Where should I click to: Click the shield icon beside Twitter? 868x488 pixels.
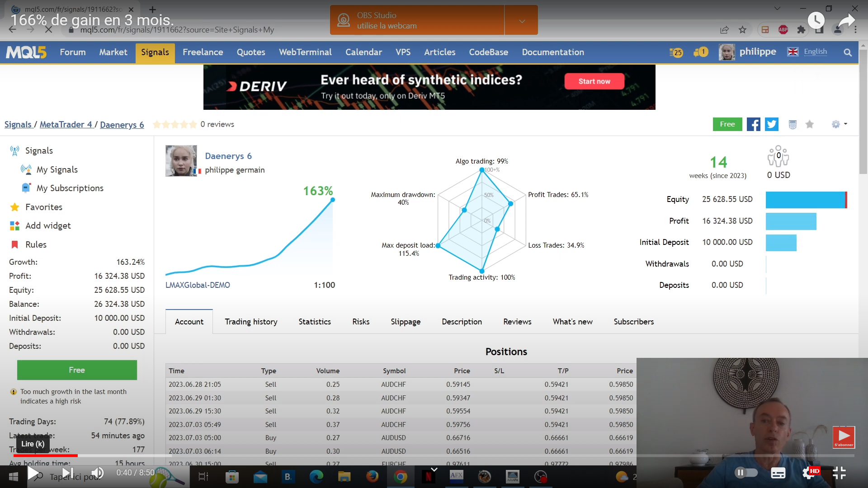tap(793, 125)
